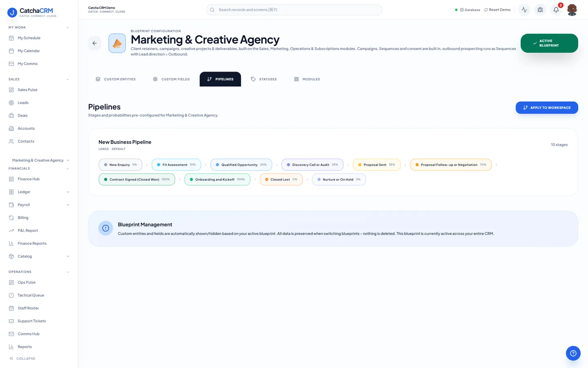Collapse the Operations section

coord(68,272)
